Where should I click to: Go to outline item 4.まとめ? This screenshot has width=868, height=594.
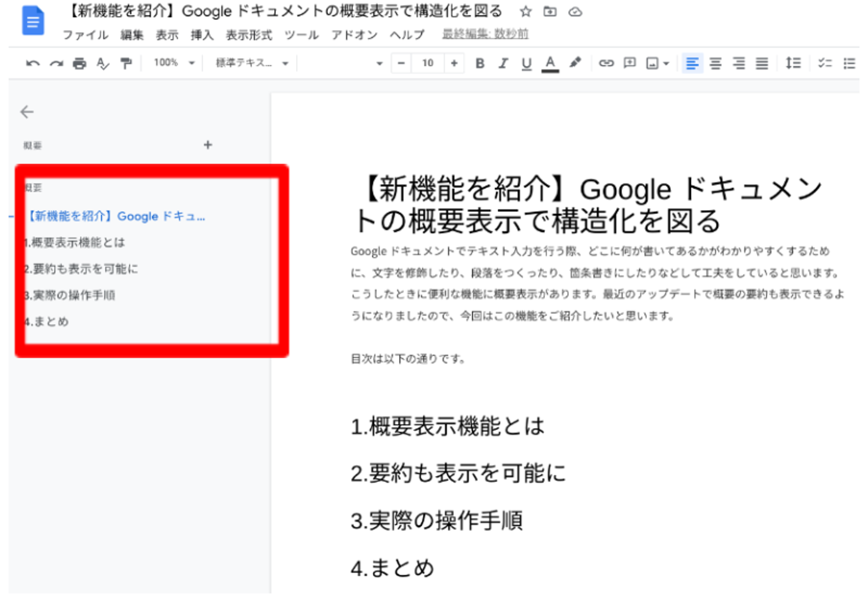coord(47,322)
